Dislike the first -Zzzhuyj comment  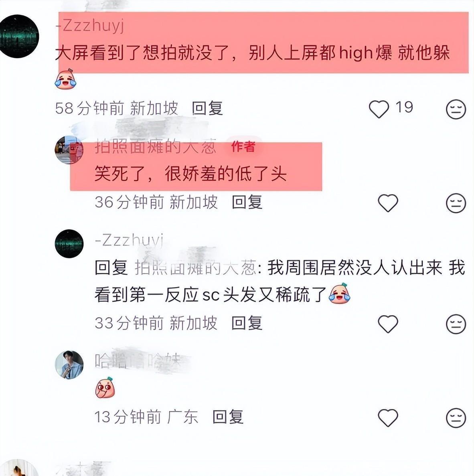click(x=456, y=109)
